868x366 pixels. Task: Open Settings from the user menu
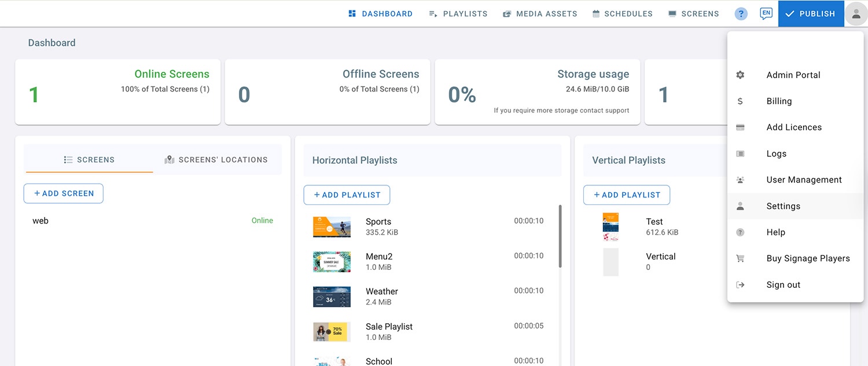click(783, 206)
